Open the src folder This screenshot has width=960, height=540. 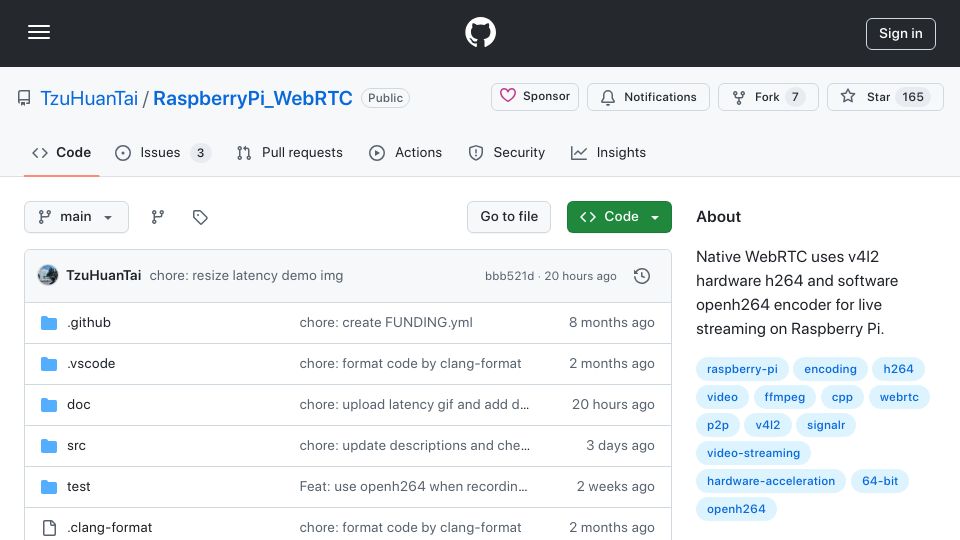click(76, 446)
